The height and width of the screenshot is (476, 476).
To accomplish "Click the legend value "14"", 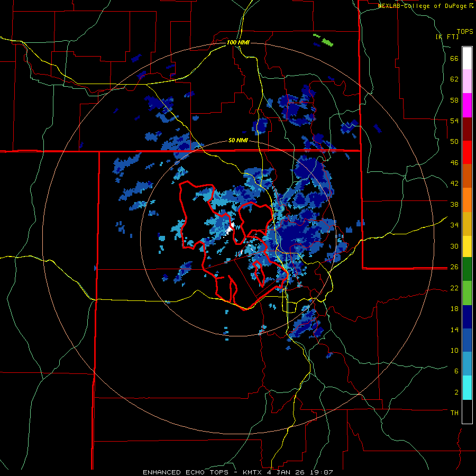I will [x=454, y=329].
